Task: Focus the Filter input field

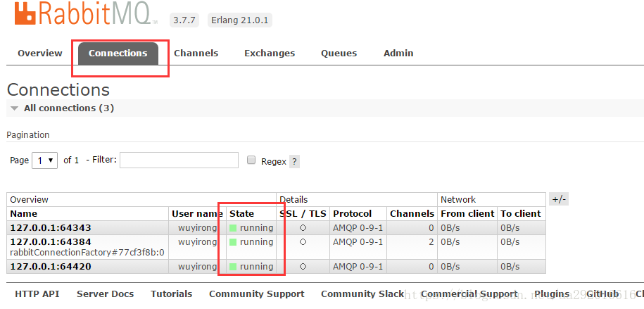Action: pyautogui.click(x=179, y=160)
